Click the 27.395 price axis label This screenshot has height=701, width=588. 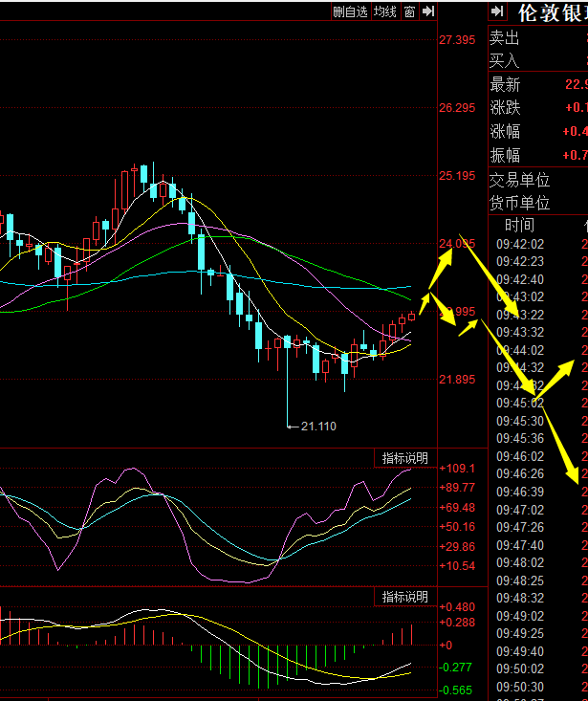(x=457, y=40)
